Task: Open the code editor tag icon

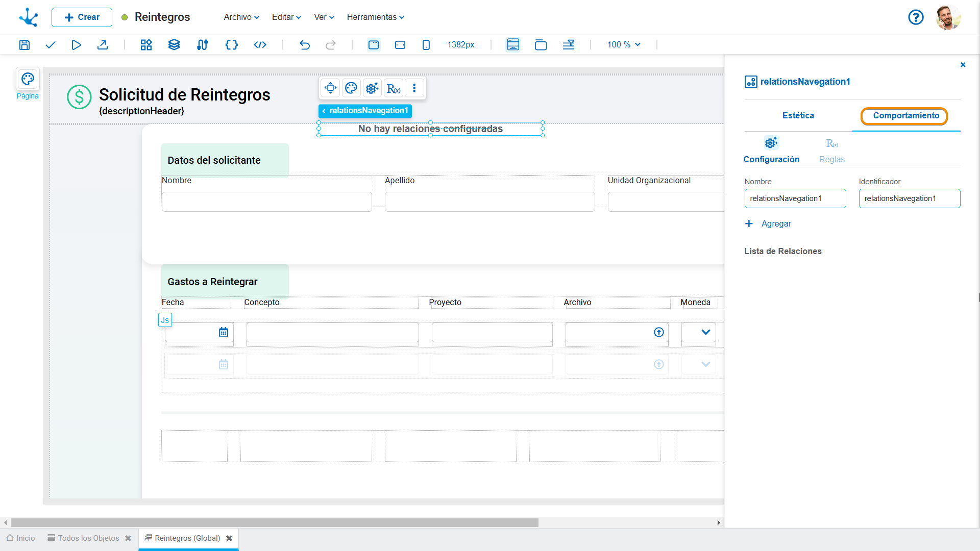Action: (x=260, y=45)
